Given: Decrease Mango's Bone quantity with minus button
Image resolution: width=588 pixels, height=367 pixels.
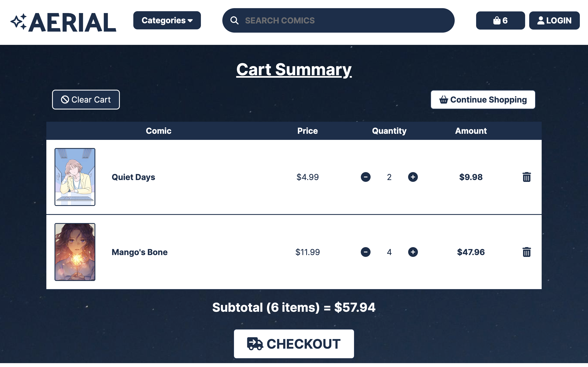Looking at the screenshot, I should 366,252.
